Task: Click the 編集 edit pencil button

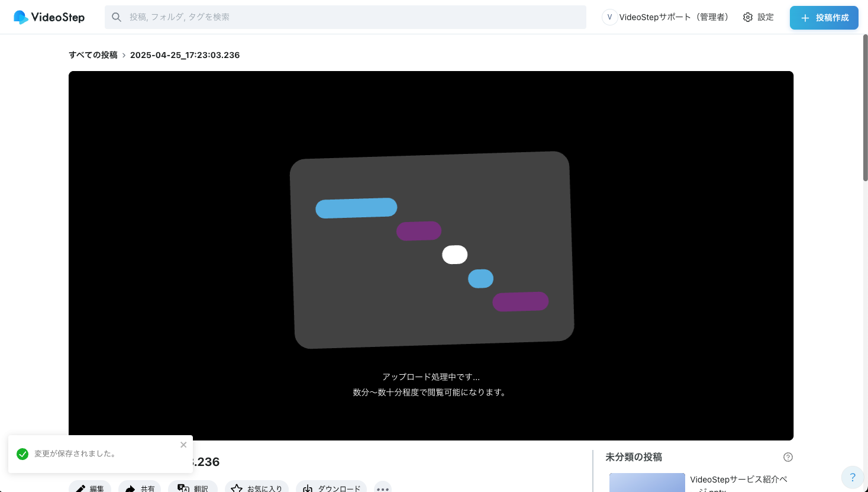Action: tap(90, 487)
